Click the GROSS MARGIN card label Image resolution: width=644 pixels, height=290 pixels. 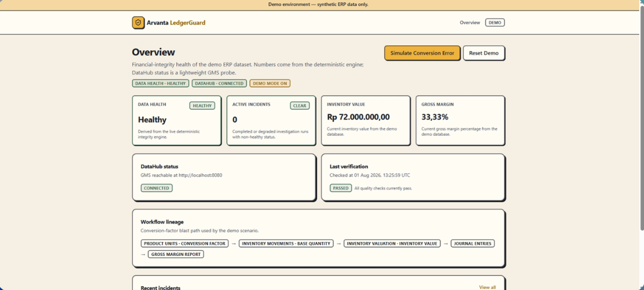pyautogui.click(x=438, y=104)
